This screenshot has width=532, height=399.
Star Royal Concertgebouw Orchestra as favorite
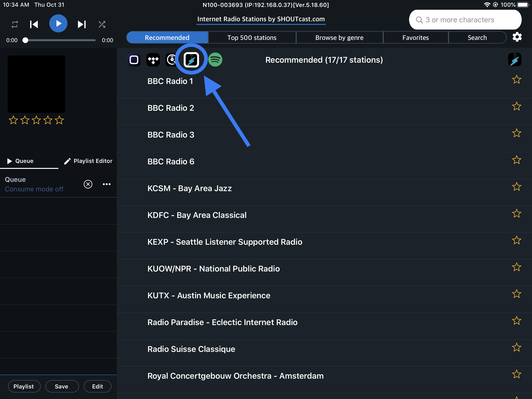[516, 374]
